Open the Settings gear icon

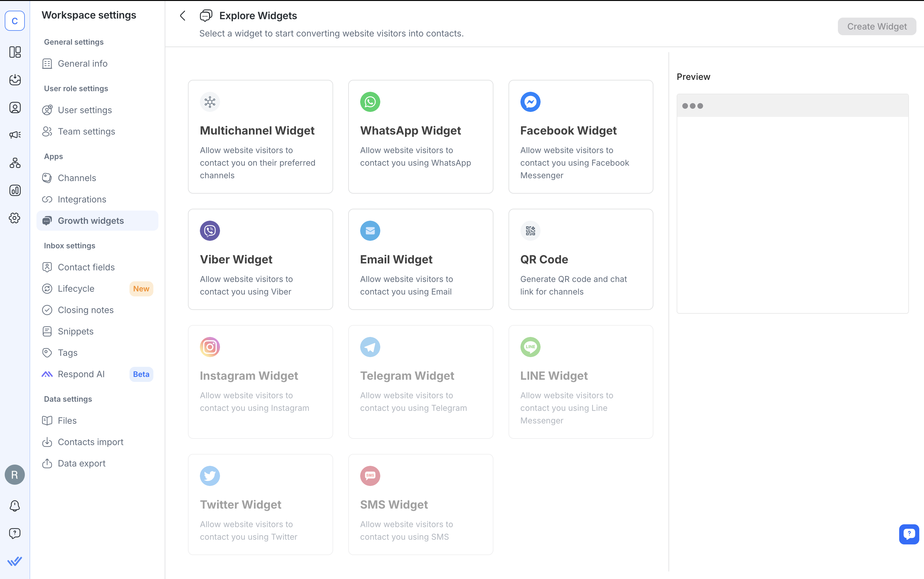(15, 218)
